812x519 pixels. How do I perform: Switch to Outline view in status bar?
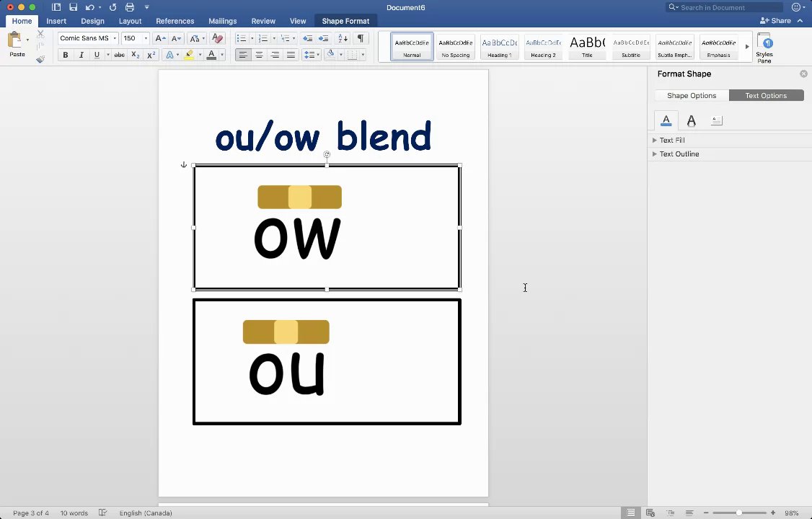(670, 513)
